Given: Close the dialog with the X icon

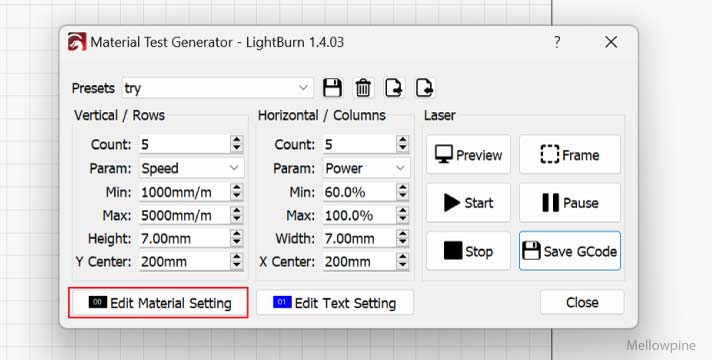Looking at the screenshot, I should [x=611, y=42].
